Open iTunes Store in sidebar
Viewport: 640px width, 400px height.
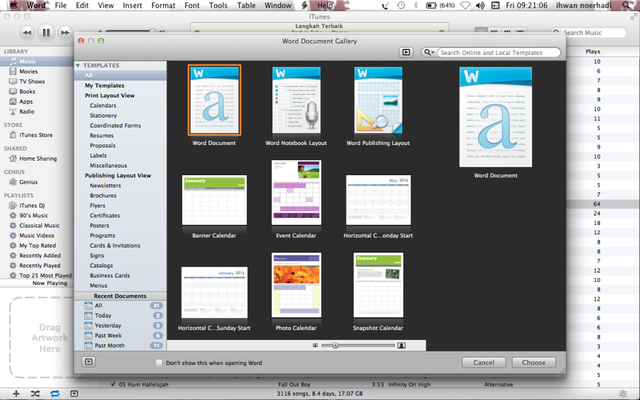pyautogui.click(x=36, y=135)
